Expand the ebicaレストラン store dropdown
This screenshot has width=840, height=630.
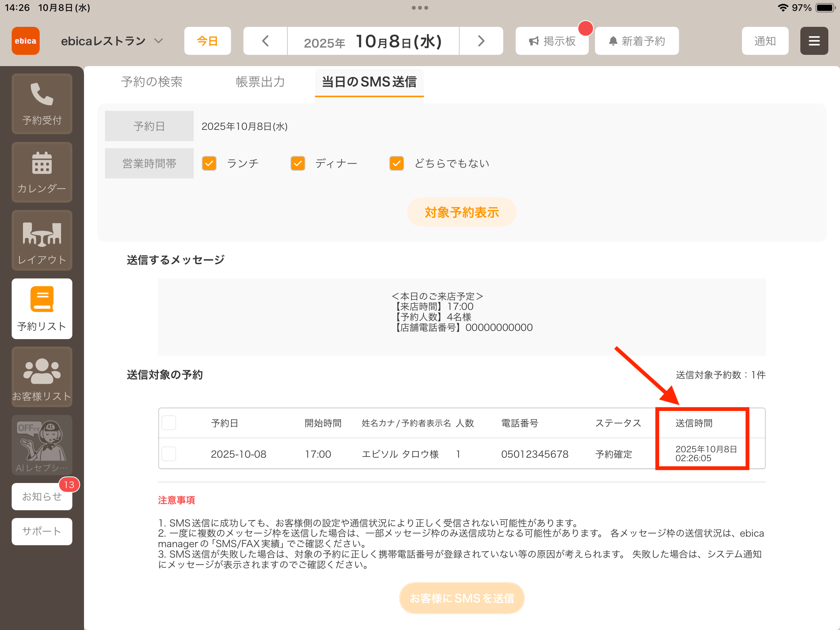112,41
